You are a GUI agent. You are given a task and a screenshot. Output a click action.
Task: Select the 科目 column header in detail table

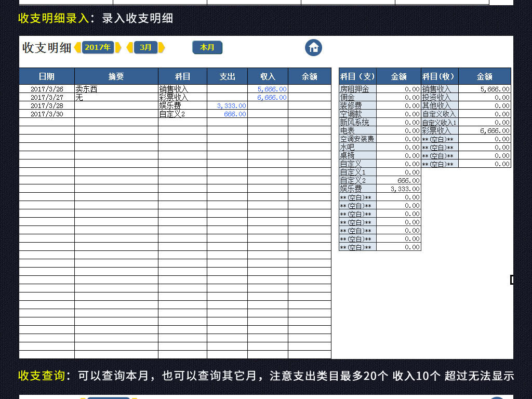point(182,76)
